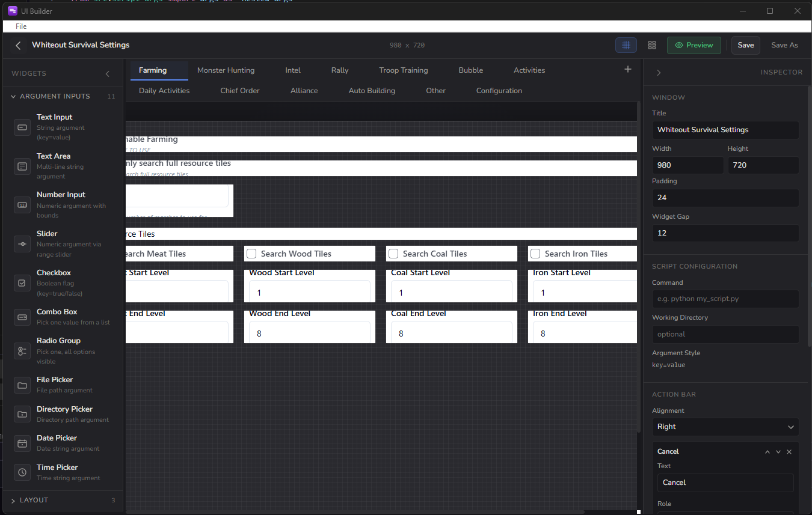Screen dimensions: 812x515
Task: Select the Checkbox widget icon
Action: pos(22,283)
